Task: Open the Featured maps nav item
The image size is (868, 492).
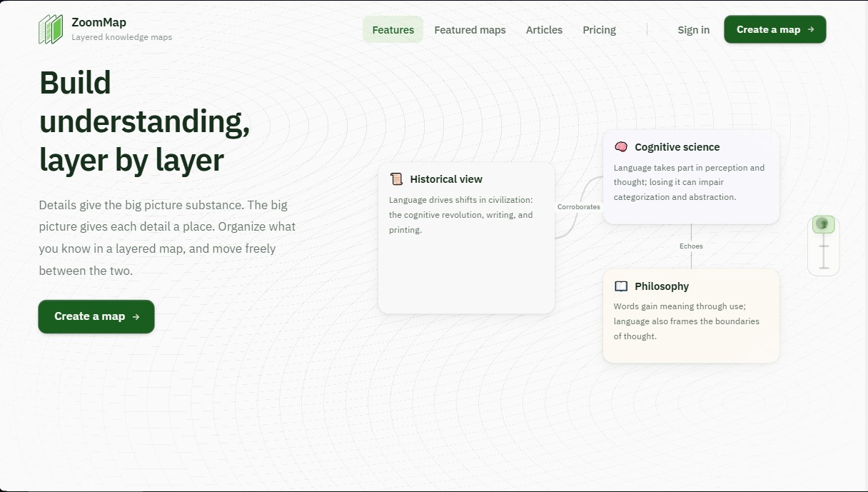Action: pyautogui.click(x=470, y=30)
